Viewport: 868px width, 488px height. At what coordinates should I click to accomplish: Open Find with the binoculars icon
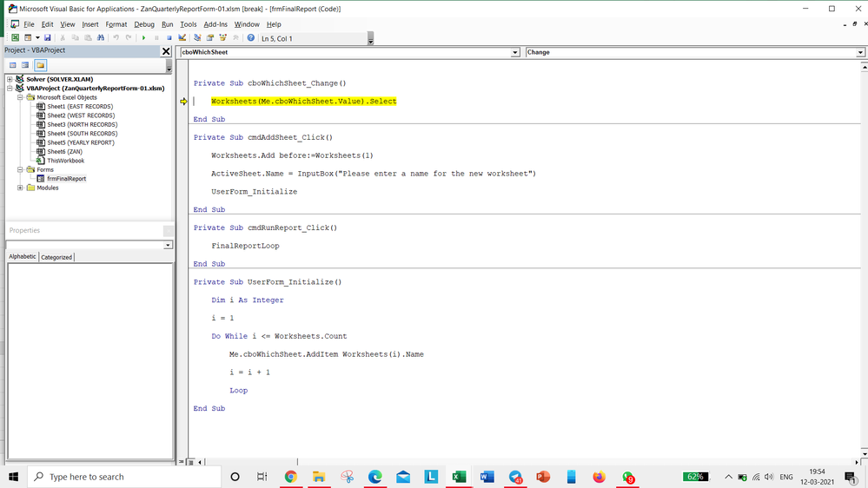[101, 37]
